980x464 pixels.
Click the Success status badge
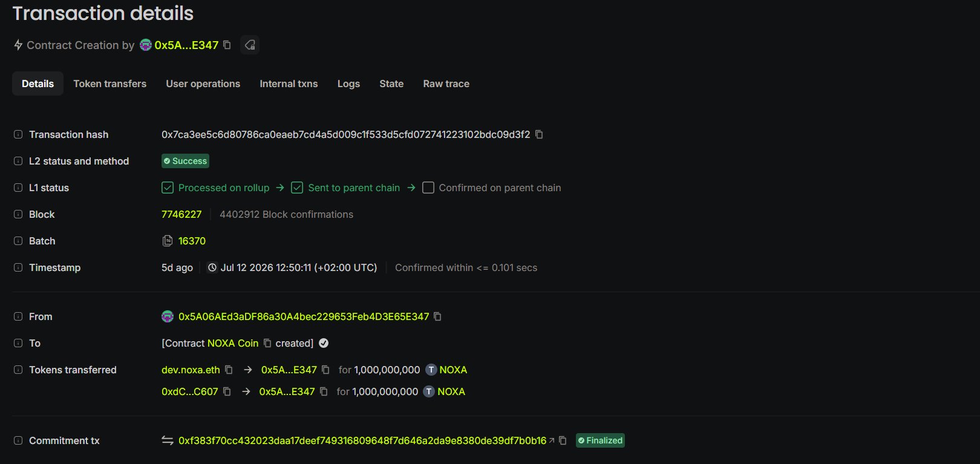185,161
